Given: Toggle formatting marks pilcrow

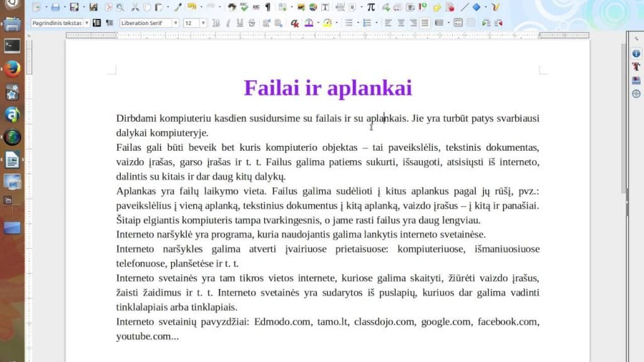Looking at the screenshot, I should pyautogui.click(x=268, y=7).
